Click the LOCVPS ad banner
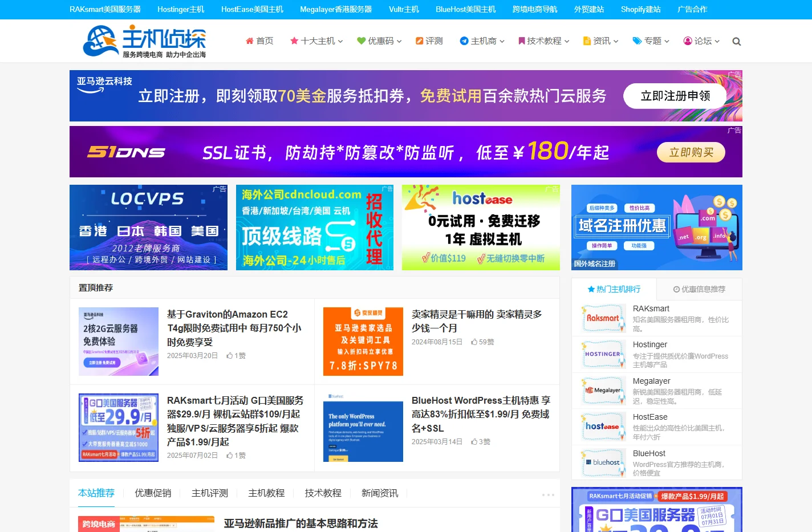This screenshot has height=532, width=812. click(148, 228)
